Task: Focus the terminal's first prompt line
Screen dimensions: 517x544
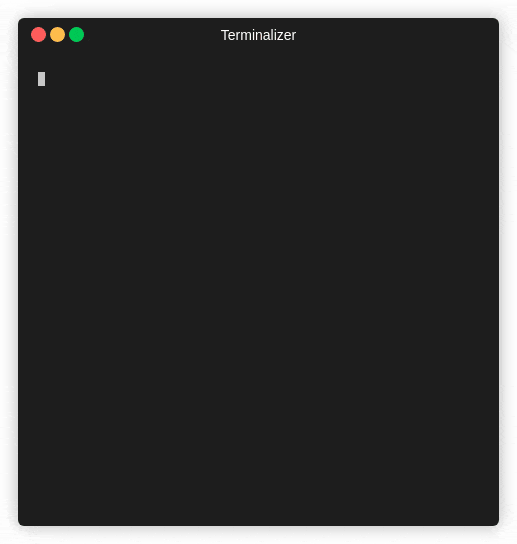Action: (258, 79)
